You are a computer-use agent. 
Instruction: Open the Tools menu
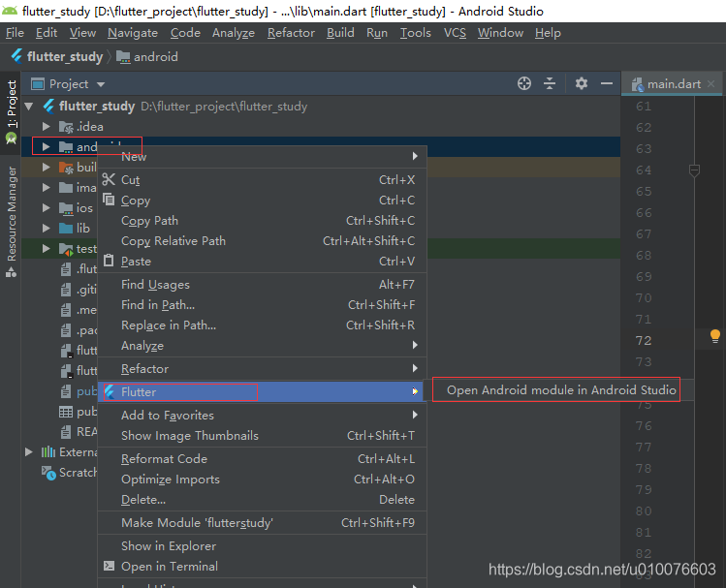415,33
